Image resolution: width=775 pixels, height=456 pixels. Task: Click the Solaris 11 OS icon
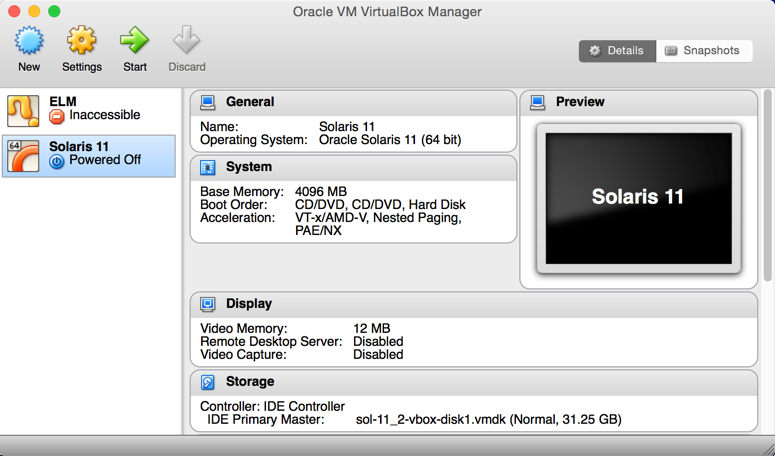[23, 156]
